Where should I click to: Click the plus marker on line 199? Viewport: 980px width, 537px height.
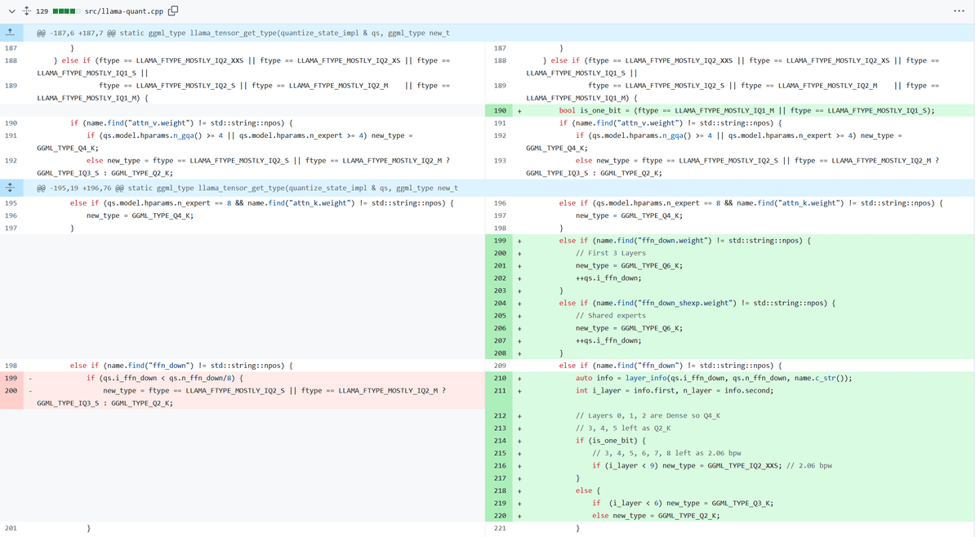(519, 241)
